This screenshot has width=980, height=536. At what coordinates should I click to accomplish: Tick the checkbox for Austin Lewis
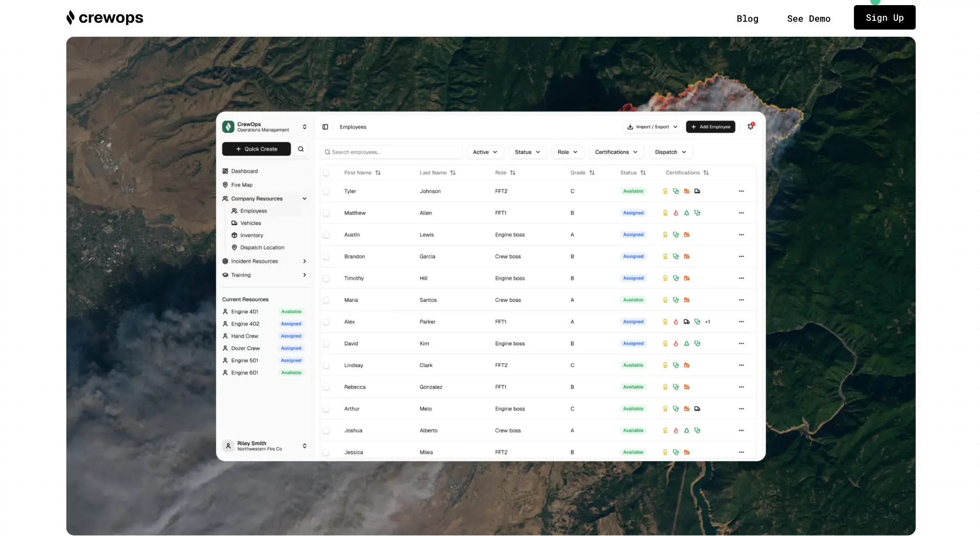[326, 235]
